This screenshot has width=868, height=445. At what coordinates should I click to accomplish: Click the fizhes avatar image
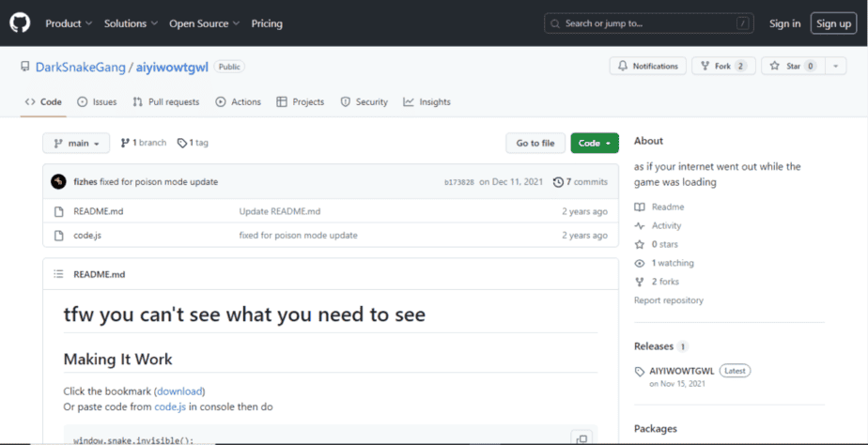tap(58, 181)
